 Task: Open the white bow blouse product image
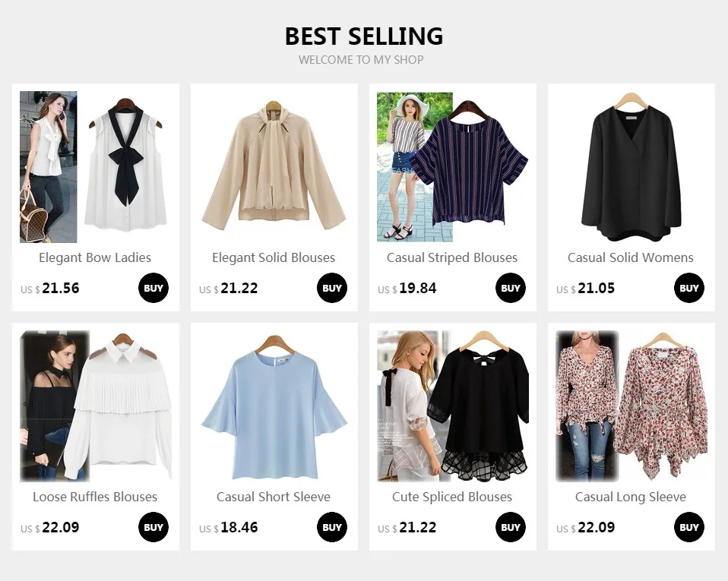coord(95,167)
